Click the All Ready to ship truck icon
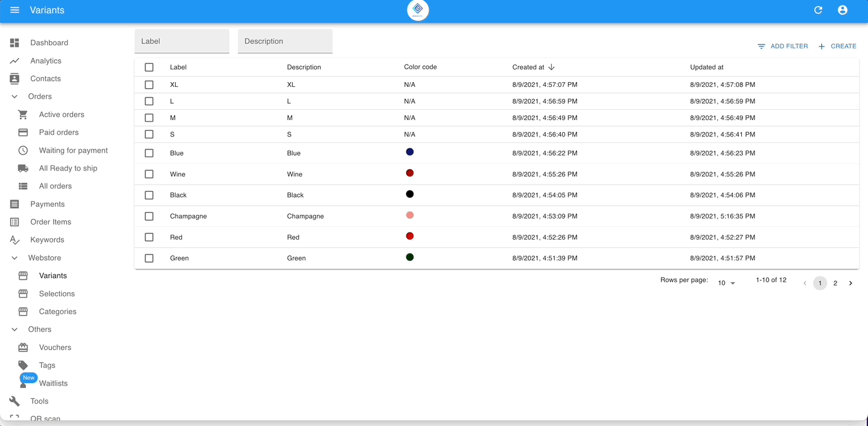The width and height of the screenshot is (868, 426). point(23,168)
